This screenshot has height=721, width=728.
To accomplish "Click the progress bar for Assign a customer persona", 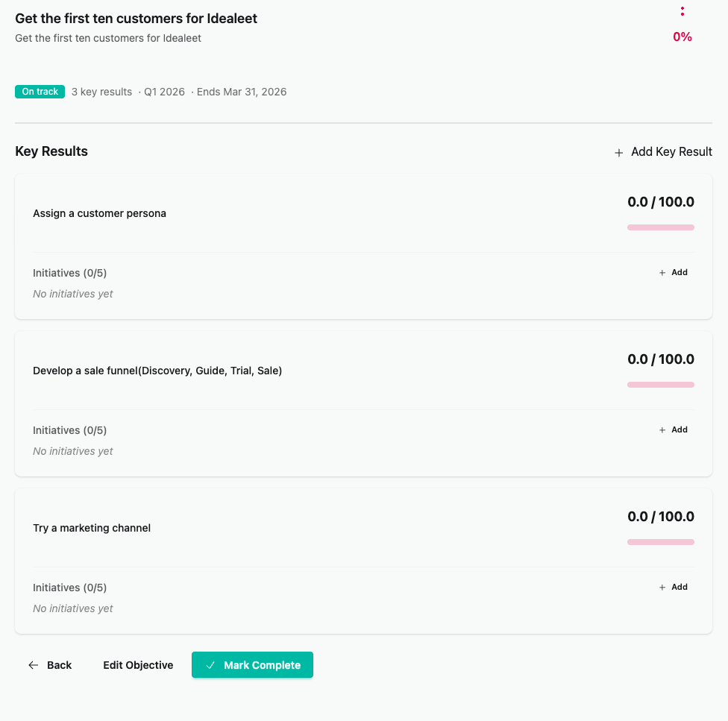I will coord(660,227).
